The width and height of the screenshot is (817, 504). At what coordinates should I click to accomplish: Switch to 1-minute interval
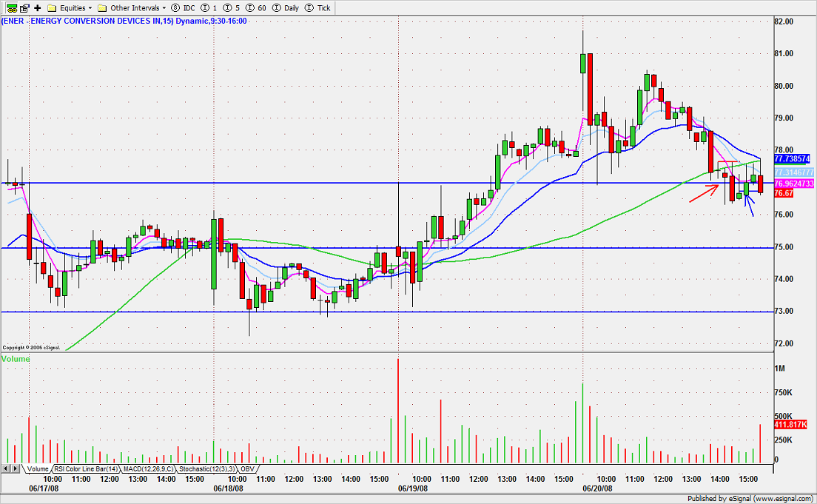(x=209, y=8)
